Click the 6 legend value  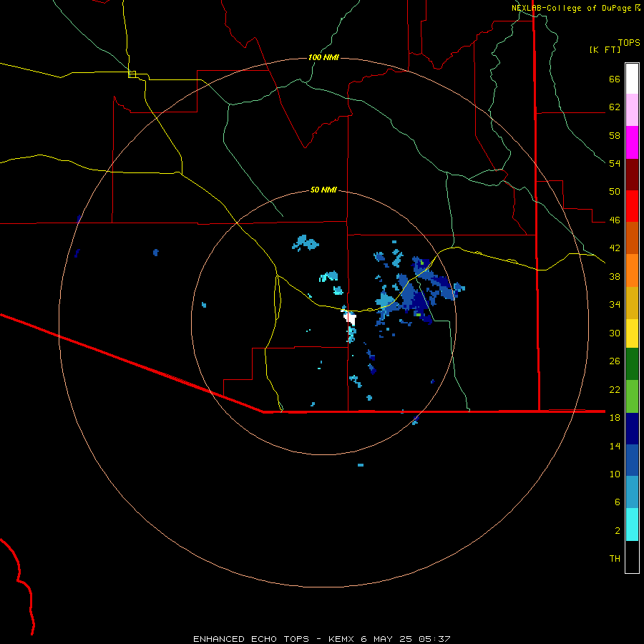[618, 502]
